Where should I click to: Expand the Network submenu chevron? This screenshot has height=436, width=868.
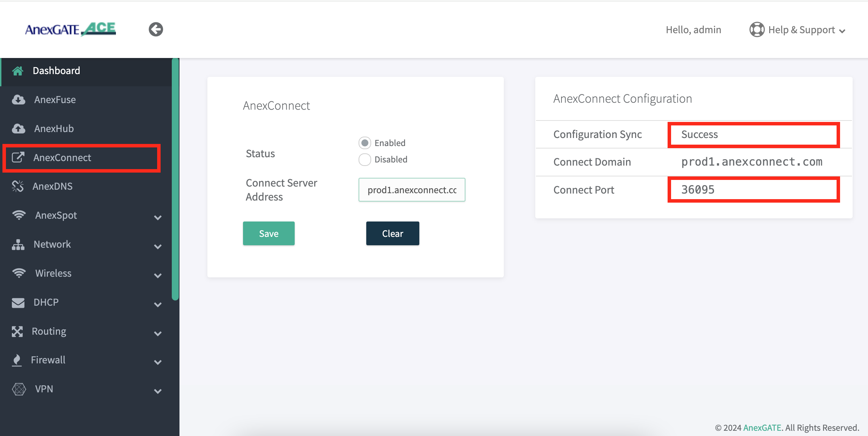pyautogui.click(x=158, y=247)
